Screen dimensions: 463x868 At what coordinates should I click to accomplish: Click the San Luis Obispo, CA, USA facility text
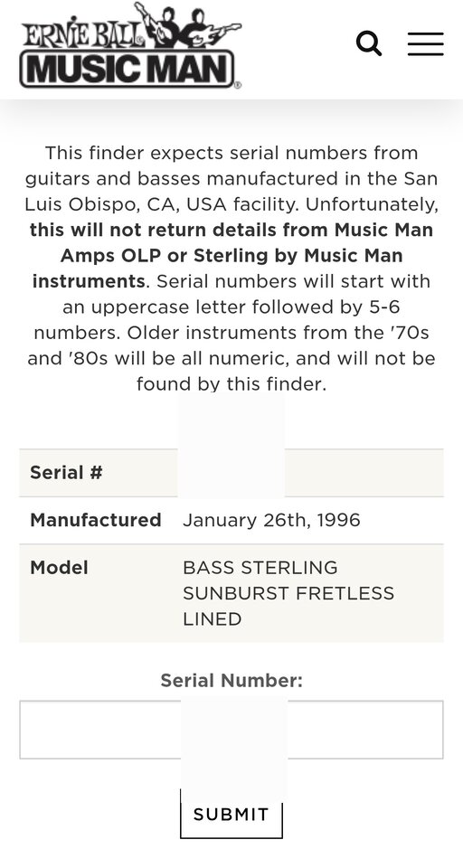[x=231, y=192]
